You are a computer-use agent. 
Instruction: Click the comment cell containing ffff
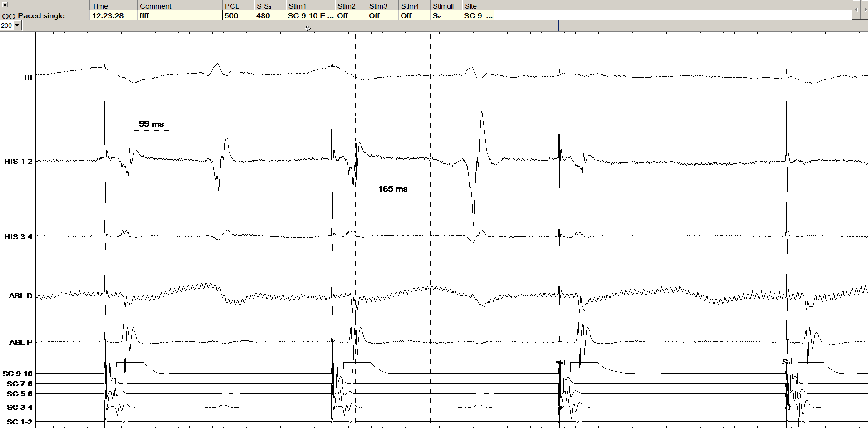point(180,15)
